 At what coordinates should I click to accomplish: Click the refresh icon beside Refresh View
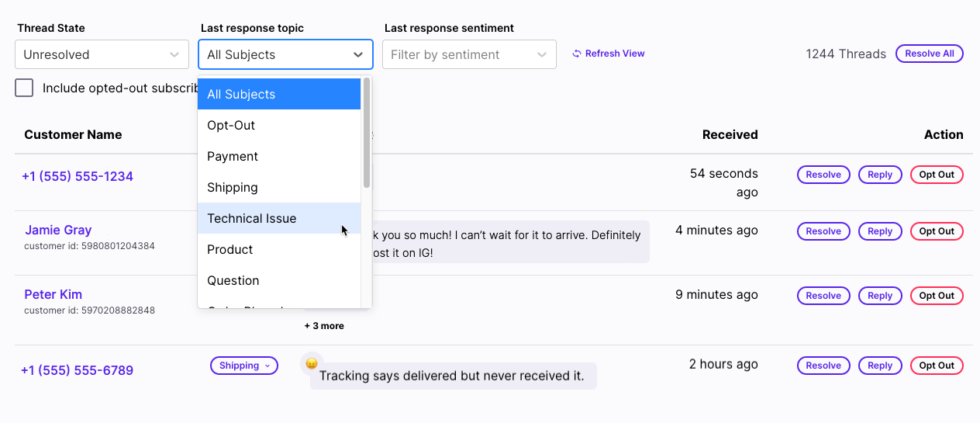click(576, 54)
